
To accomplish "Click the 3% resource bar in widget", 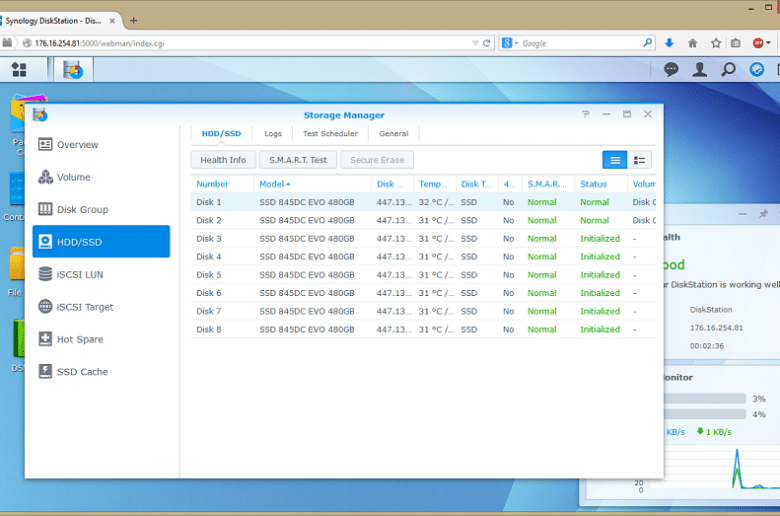I will (705, 399).
